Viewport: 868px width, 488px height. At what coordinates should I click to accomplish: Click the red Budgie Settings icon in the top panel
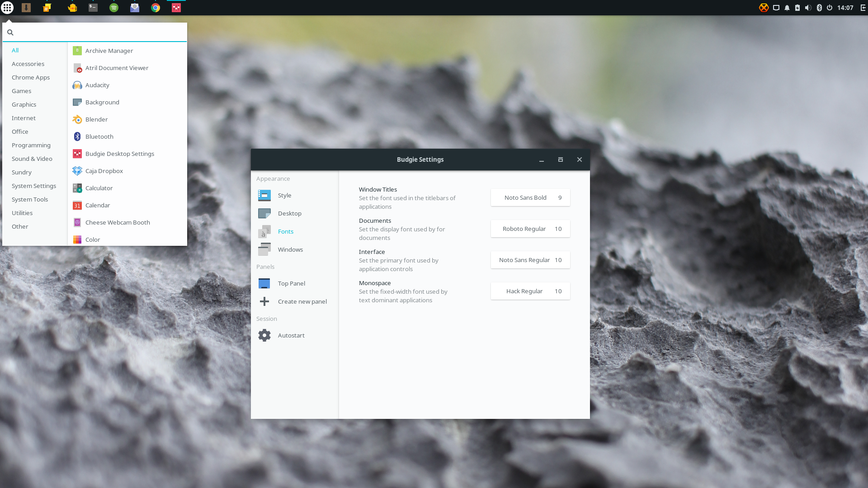176,8
